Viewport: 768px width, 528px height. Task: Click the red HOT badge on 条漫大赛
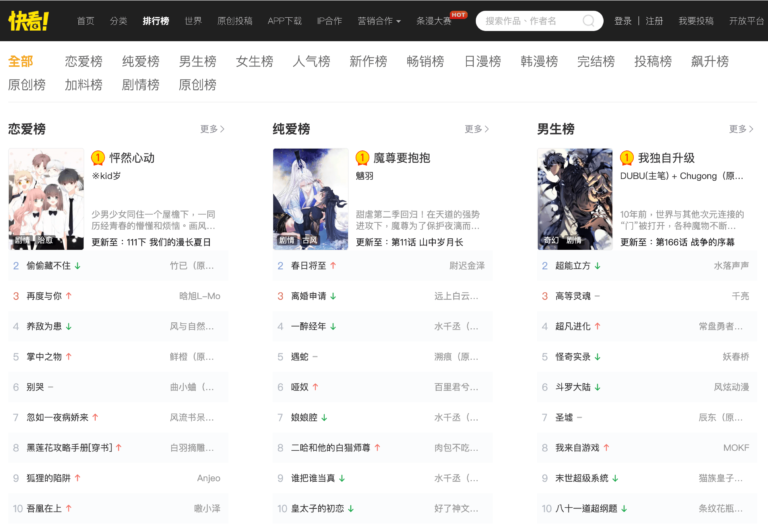coord(458,14)
